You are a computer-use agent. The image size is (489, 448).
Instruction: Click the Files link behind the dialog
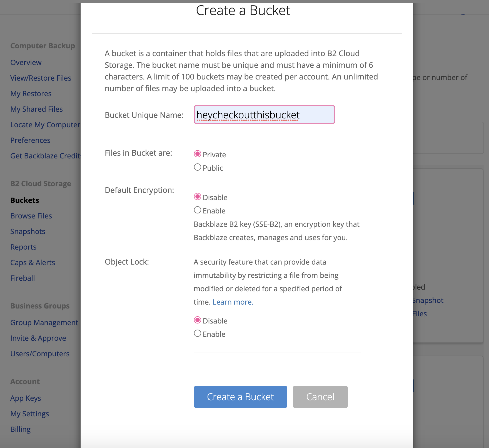[x=420, y=314]
